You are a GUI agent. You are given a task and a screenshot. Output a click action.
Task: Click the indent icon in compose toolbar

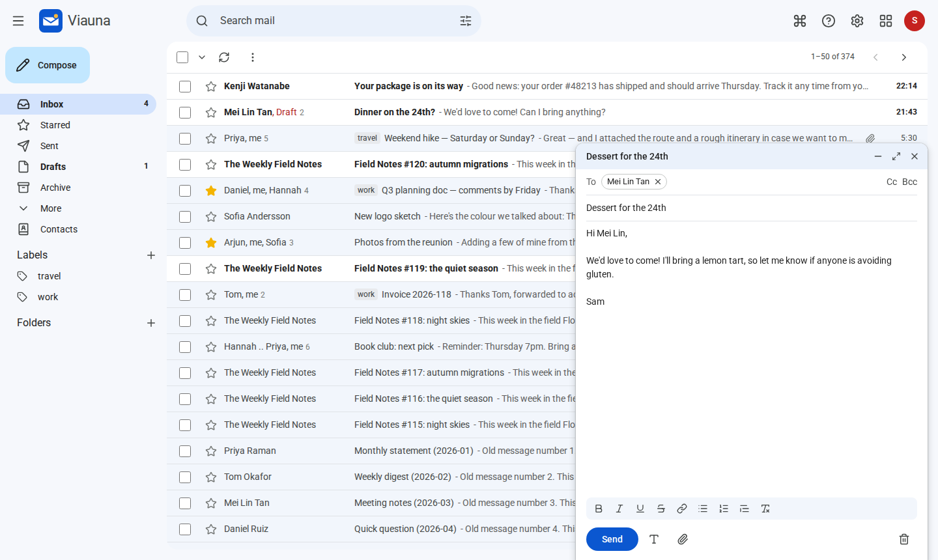745,509
